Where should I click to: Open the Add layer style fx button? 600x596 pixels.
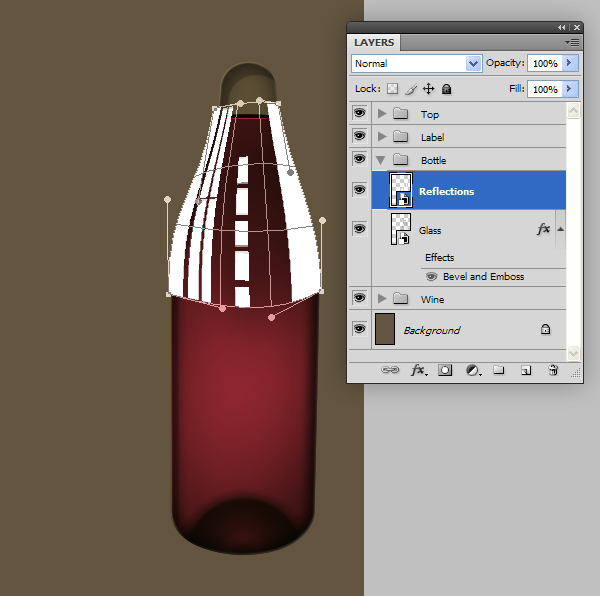419,370
